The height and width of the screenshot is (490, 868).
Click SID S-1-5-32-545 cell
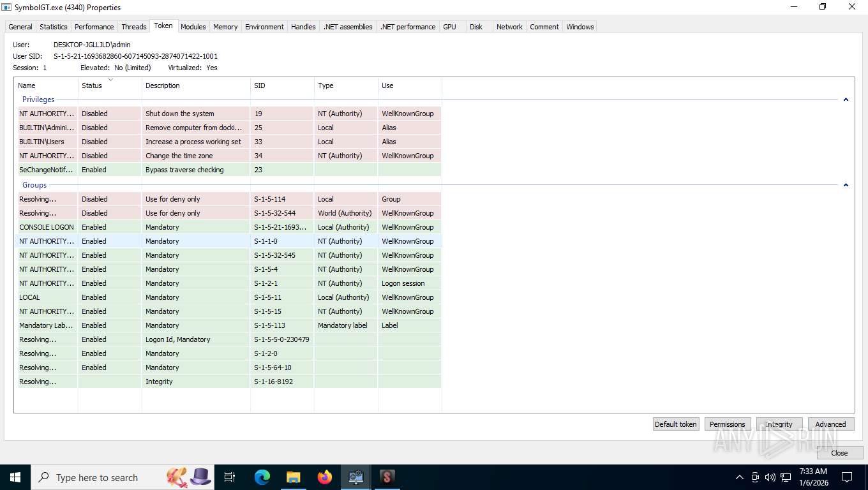click(282, 255)
